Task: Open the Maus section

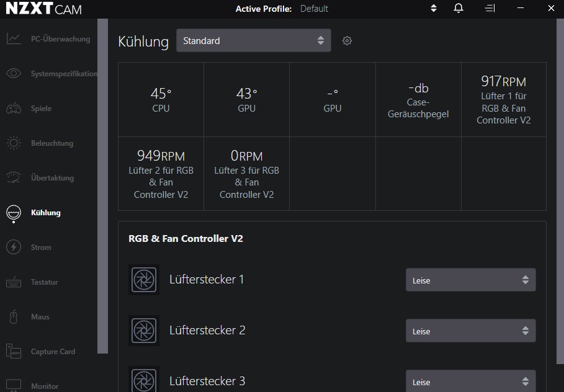Action: (40, 316)
